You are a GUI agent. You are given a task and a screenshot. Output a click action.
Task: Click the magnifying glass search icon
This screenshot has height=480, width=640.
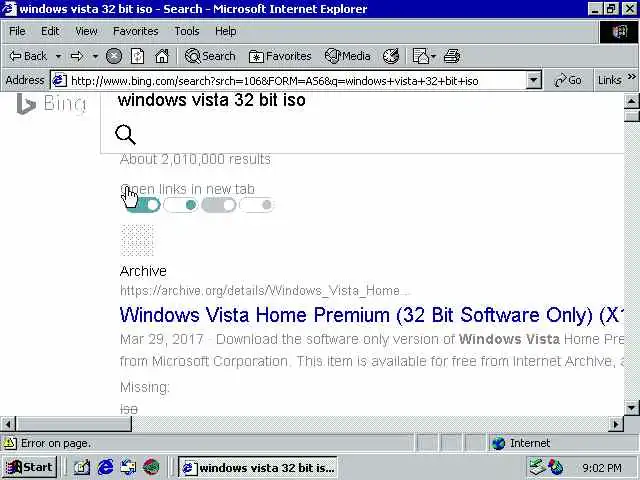point(125,135)
